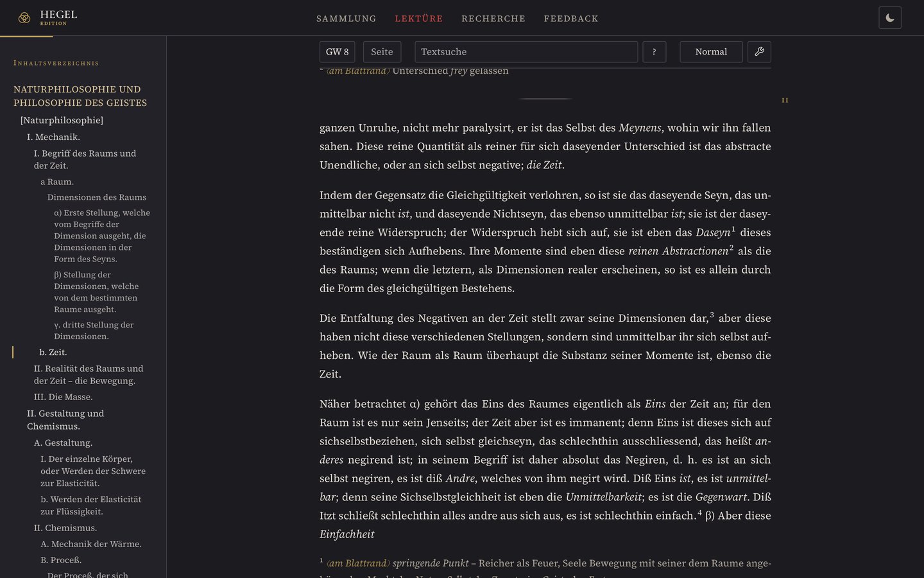
Task: Click footnote 2 after reinen Abstractionen
Action: (732, 247)
